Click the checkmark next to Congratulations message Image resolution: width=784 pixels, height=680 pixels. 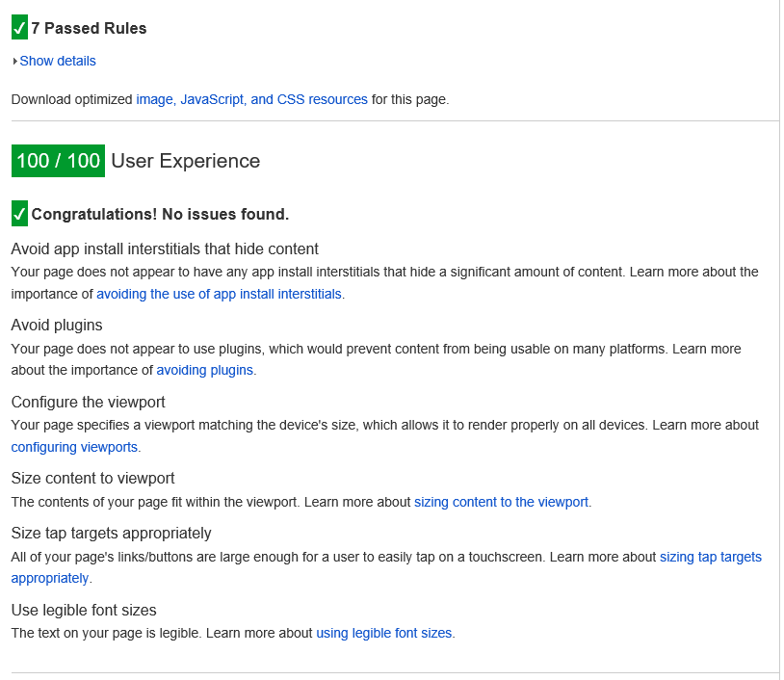pos(17,213)
